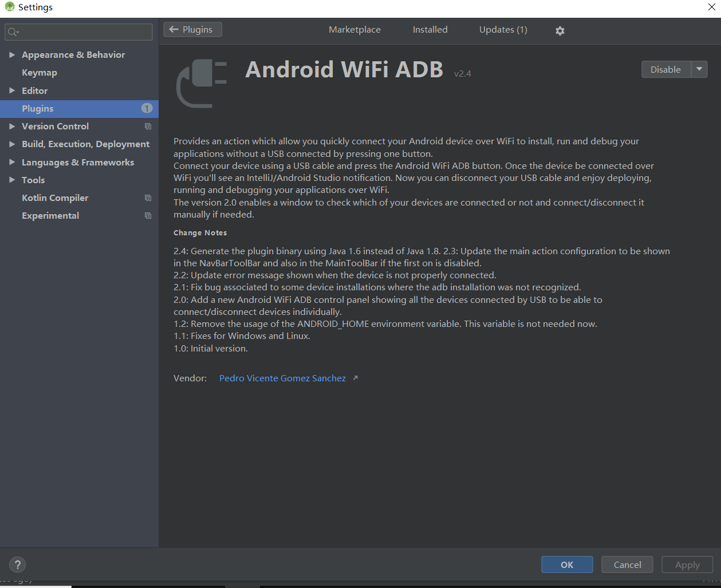Disable the Android WiFi ADB plugin

[x=666, y=69]
